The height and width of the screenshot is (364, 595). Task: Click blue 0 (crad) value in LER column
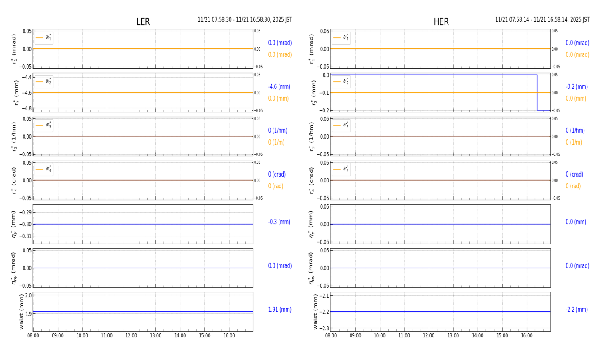pos(277,174)
